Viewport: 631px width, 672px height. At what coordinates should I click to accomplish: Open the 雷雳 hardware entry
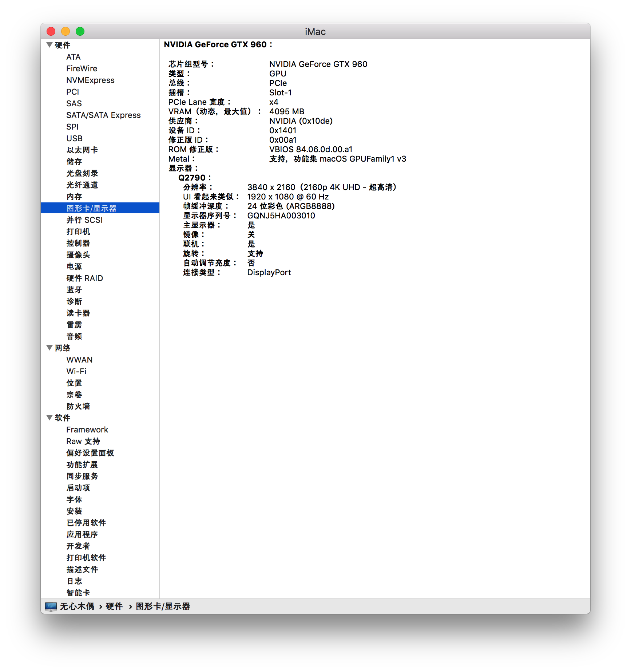click(74, 324)
